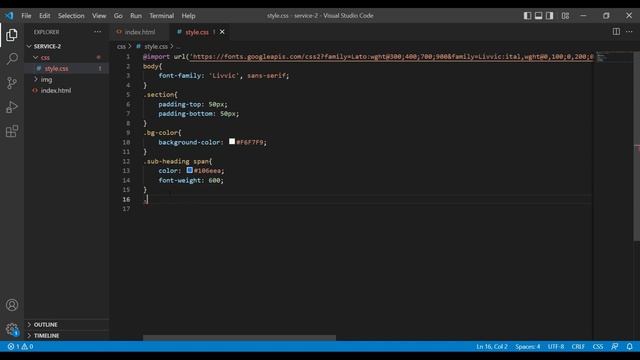
Task: Click line number 10 in the gutter
Action: pyautogui.click(x=126, y=142)
